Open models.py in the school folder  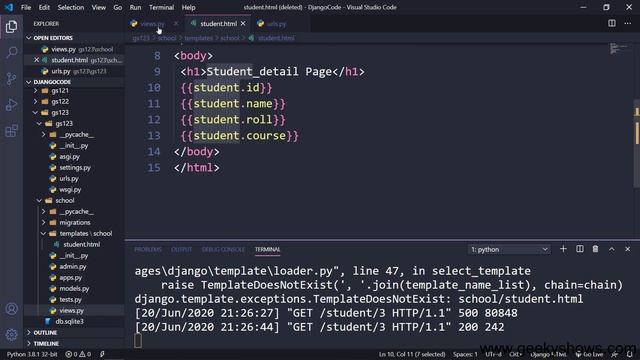(74, 289)
